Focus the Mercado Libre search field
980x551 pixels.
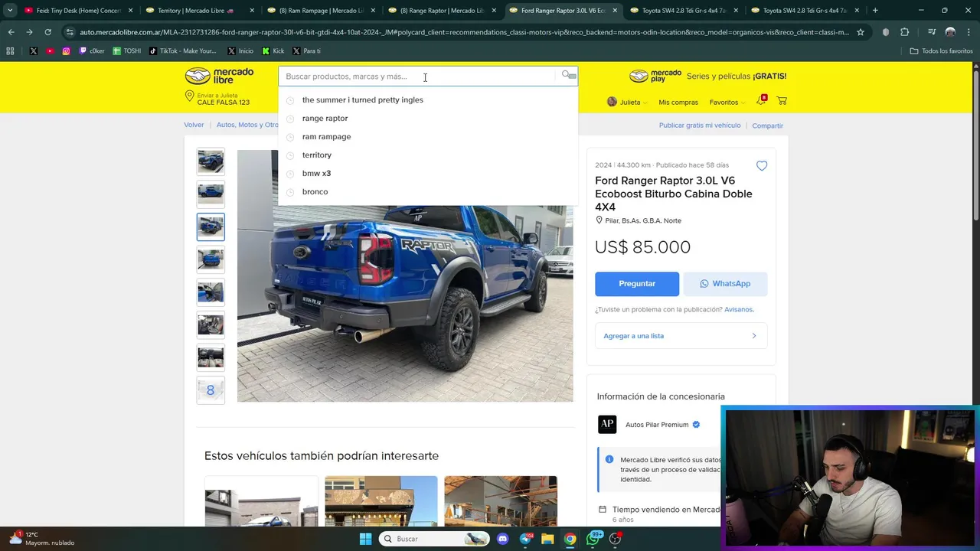417,76
